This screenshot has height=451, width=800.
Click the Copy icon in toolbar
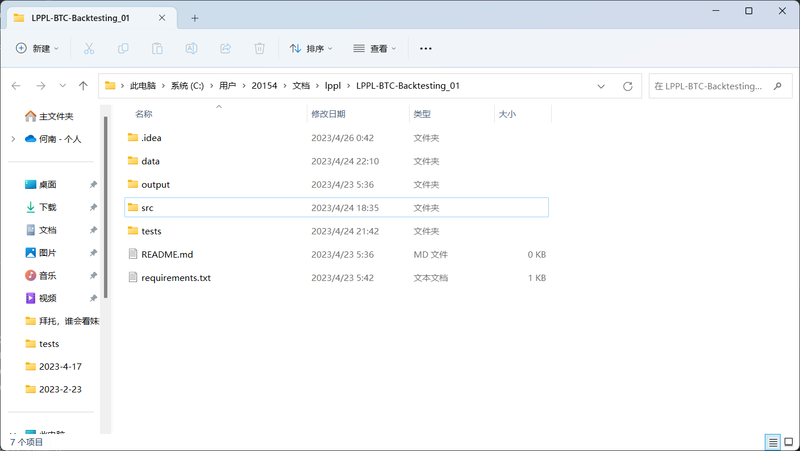(x=123, y=48)
